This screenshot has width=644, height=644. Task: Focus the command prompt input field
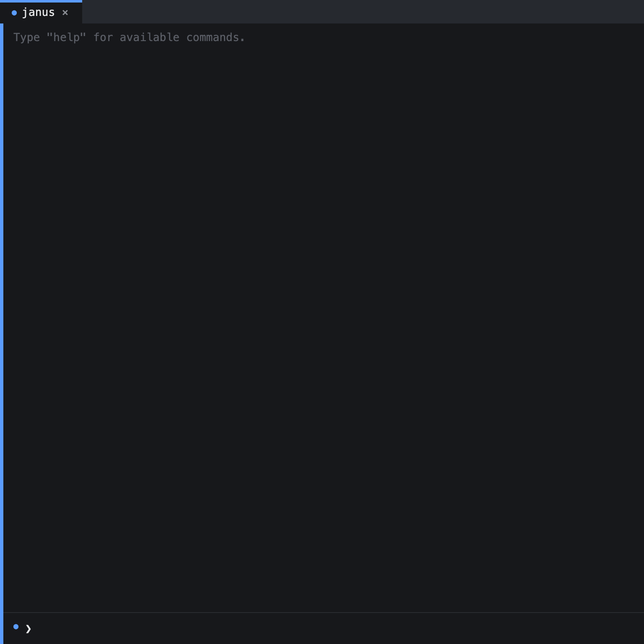(x=338, y=628)
